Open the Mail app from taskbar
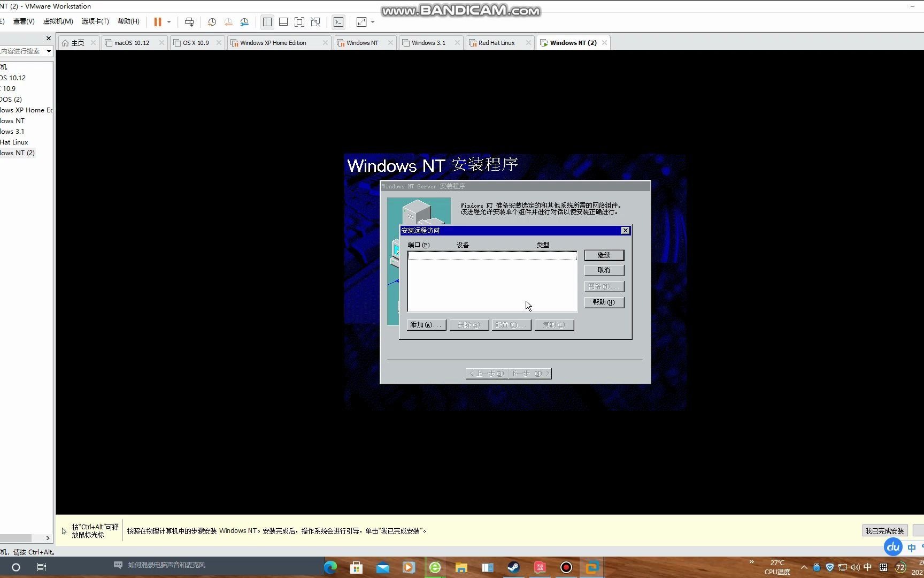Screen dimensions: 924x578 pyautogui.click(x=382, y=567)
